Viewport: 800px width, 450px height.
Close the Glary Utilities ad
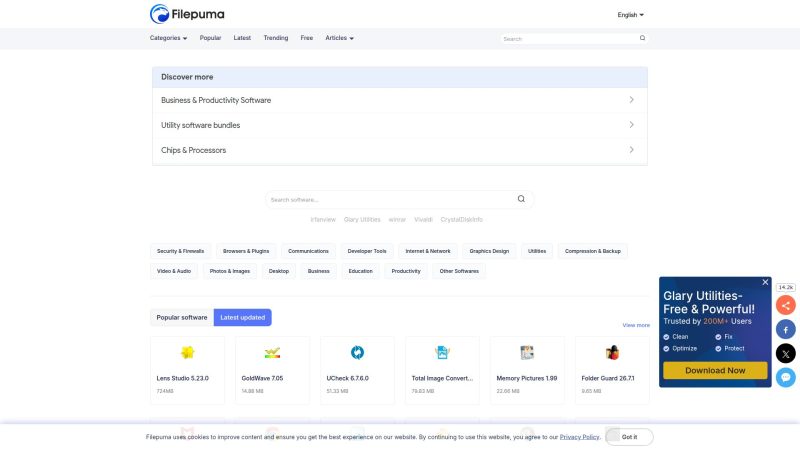(x=765, y=282)
